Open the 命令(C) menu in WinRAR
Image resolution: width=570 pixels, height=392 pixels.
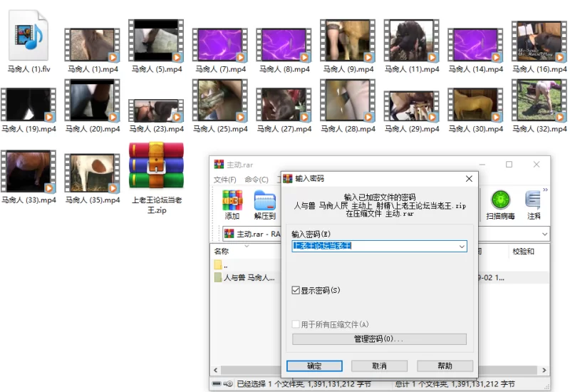[256, 180]
